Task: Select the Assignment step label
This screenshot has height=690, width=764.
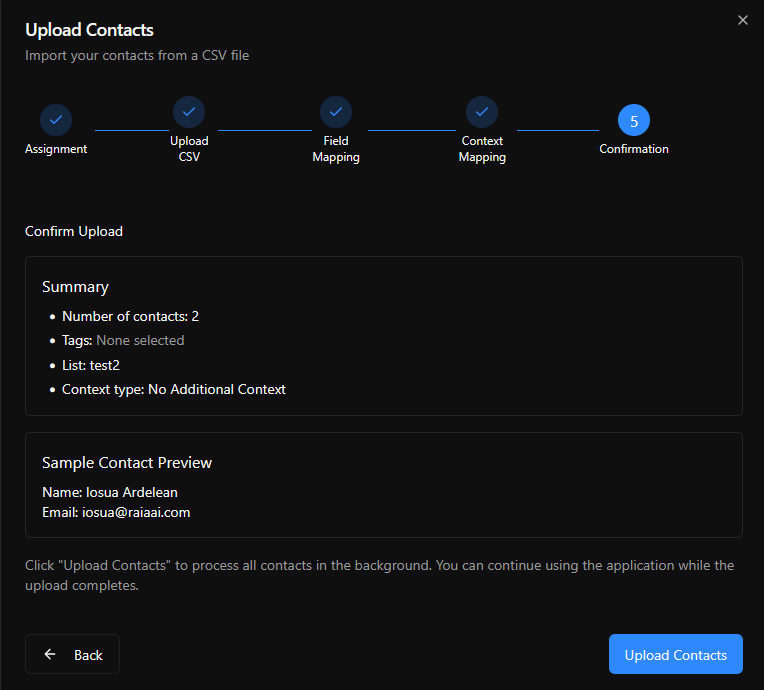Action: coord(56,149)
